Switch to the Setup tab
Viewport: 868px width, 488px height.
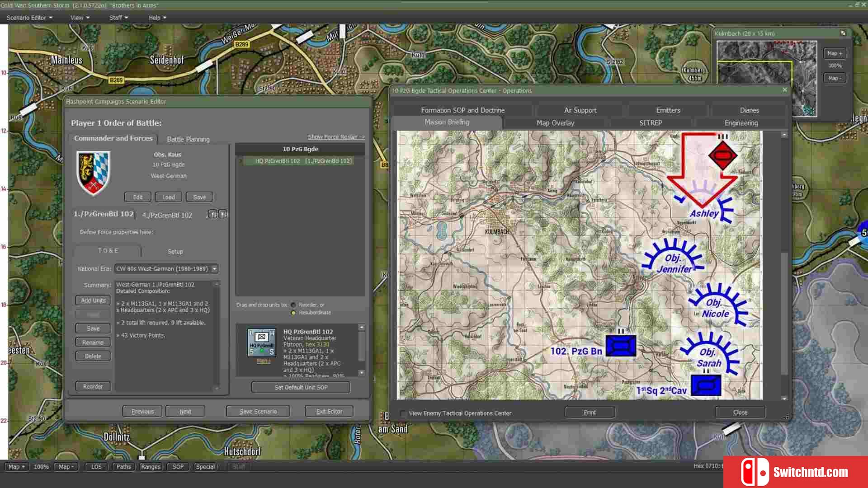pyautogui.click(x=175, y=251)
